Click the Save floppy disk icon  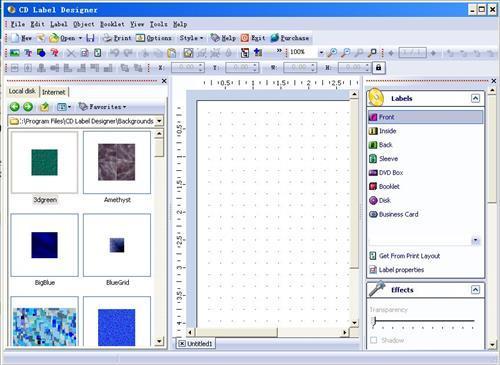pyautogui.click(x=90, y=38)
